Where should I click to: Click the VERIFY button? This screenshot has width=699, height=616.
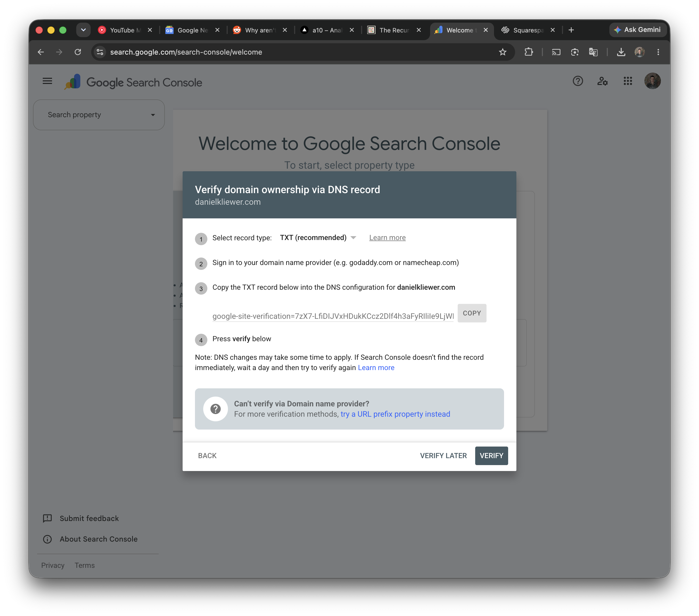tap(491, 455)
